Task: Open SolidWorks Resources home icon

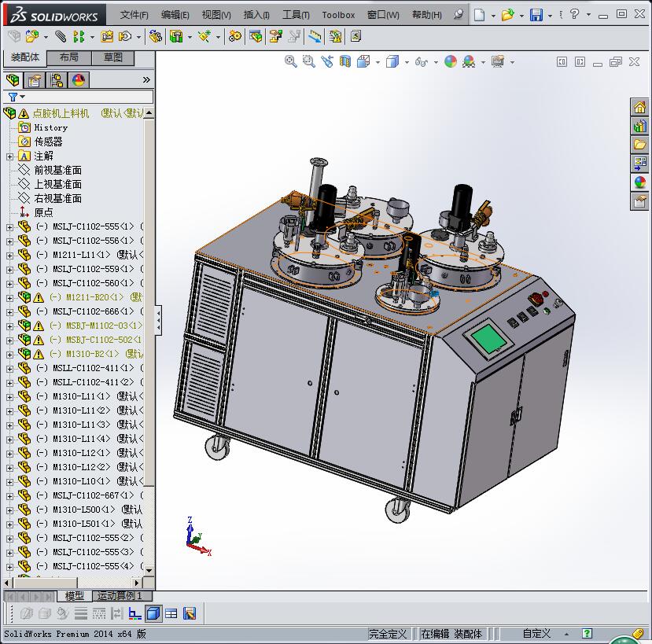Action: pyautogui.click(x=639, y=107)
